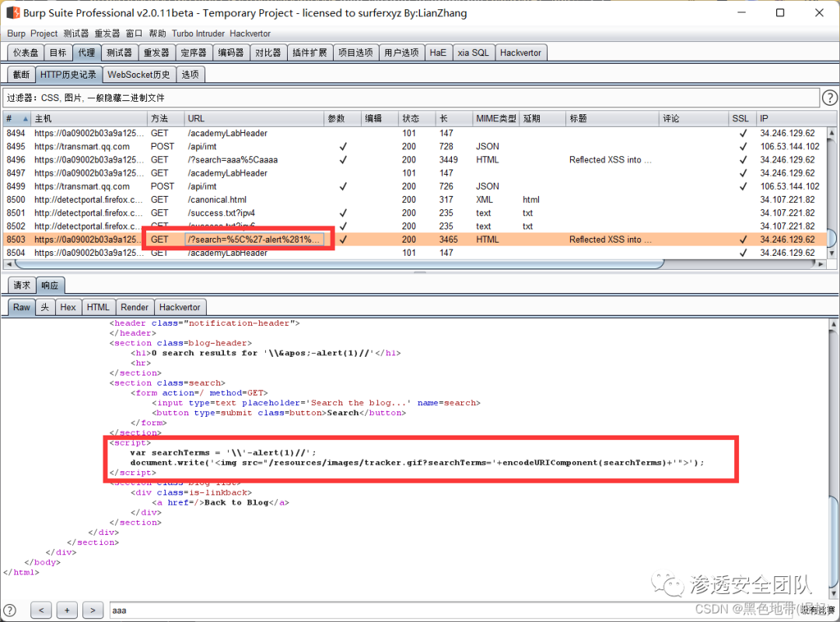Switch to the 用户选项 tab

coord(402,53)
